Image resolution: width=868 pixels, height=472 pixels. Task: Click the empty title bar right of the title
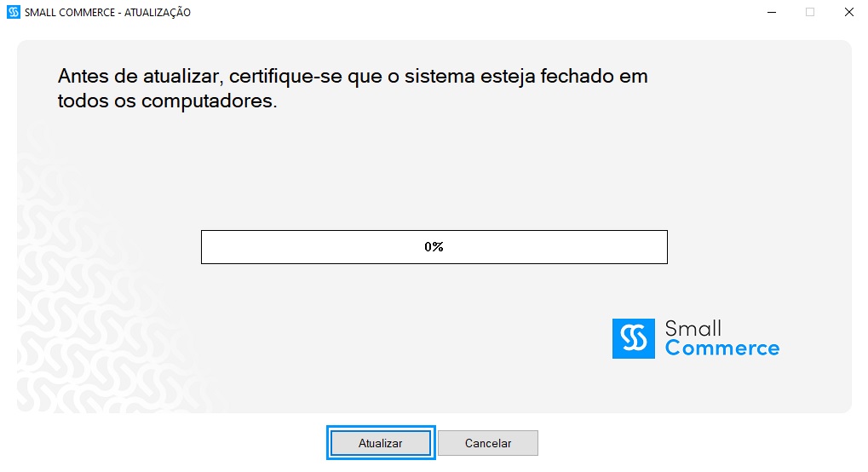pyautogui.click(x=468, y=13)
